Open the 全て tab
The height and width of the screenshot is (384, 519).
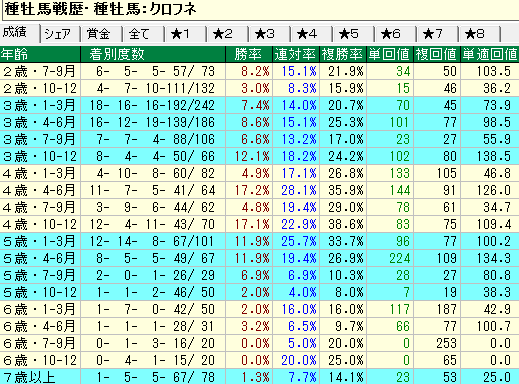click(x=144, y=34)
